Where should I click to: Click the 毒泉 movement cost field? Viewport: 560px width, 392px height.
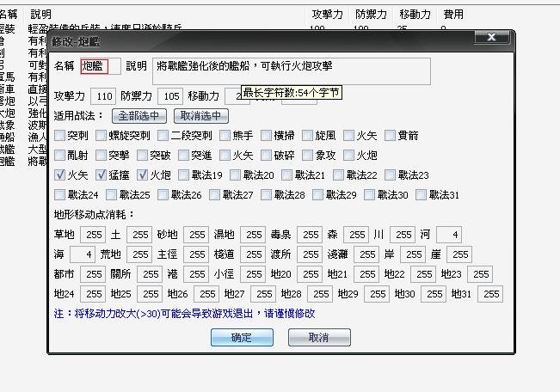pyautogui.click(x=310, y=235)
